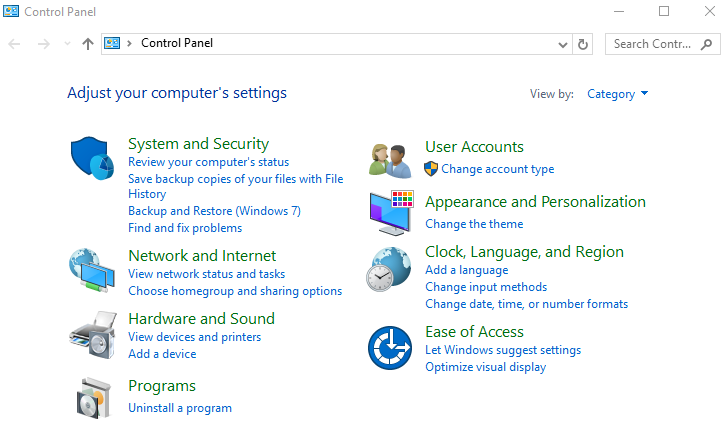This screenshot has width=727, height=422.
Task: Click Change the theme
Action: point(474,224)
